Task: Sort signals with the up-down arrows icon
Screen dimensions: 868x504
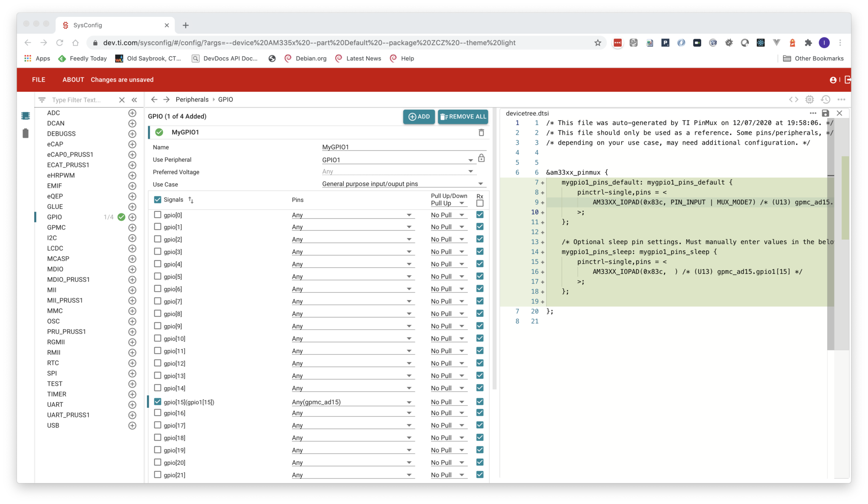Action: click(x=191, y=200)
